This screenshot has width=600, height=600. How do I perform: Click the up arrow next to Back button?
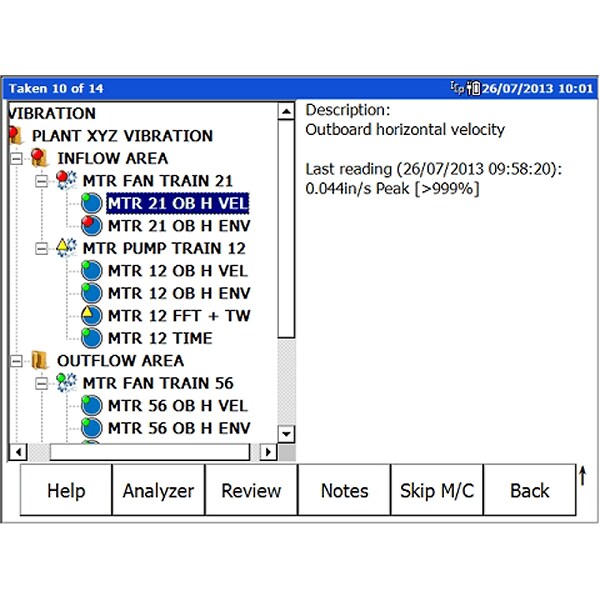(x=582, y=476)
